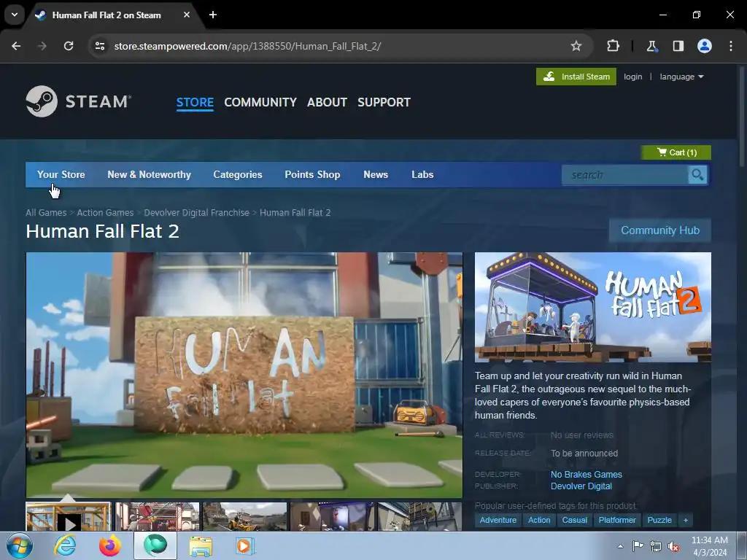Viewport: 747px width, 560px height.
Task: Open Chrome Labs flask icon
Action: 651,46
